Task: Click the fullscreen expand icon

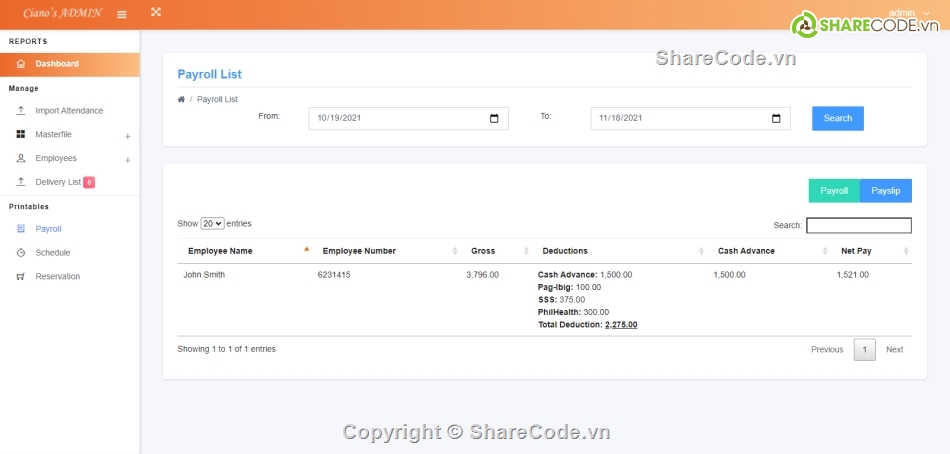Action: pos(156,12)
